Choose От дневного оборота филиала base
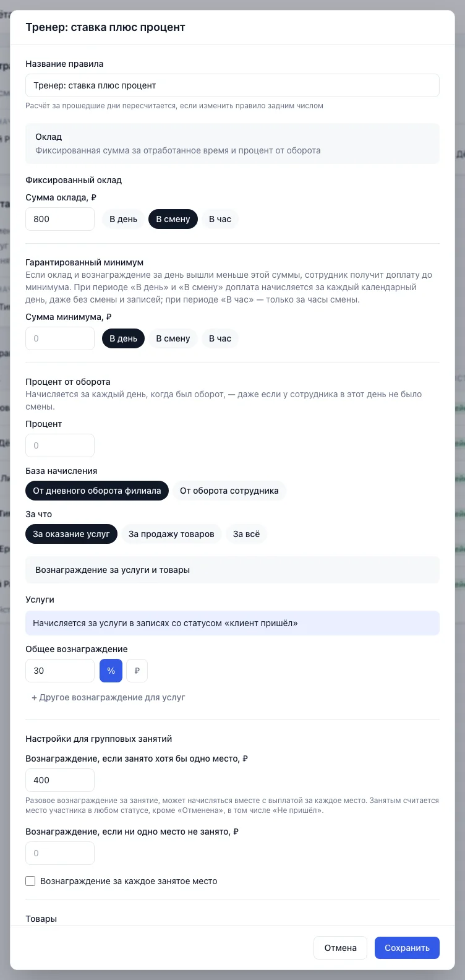 (x=97, y=491)
